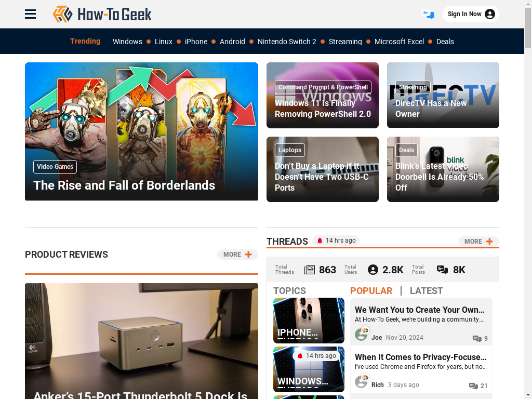Open The Rise and Fall of Borderlands article
This screenshot has height=399, width=532.
(x=124, y=185)
